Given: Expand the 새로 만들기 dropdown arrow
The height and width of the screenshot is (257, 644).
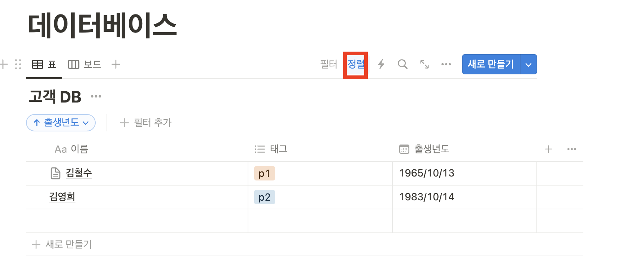Looking at the screenshot, I should (528, 65).
